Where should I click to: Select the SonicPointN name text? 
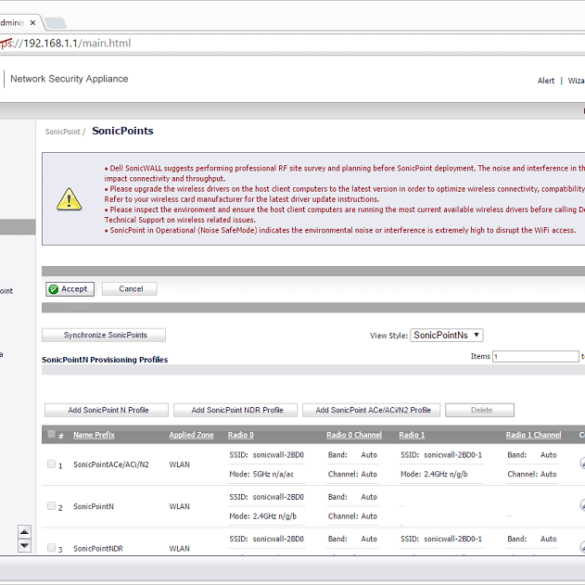[x=93, y=507]
